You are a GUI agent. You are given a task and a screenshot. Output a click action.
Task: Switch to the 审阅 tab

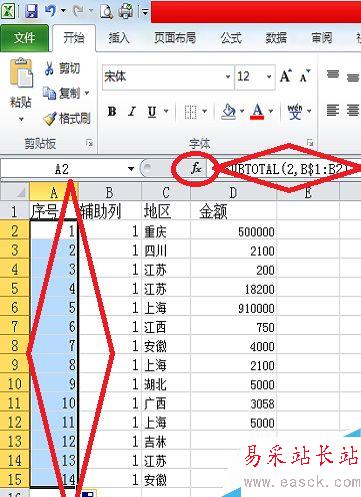[322, 38]
